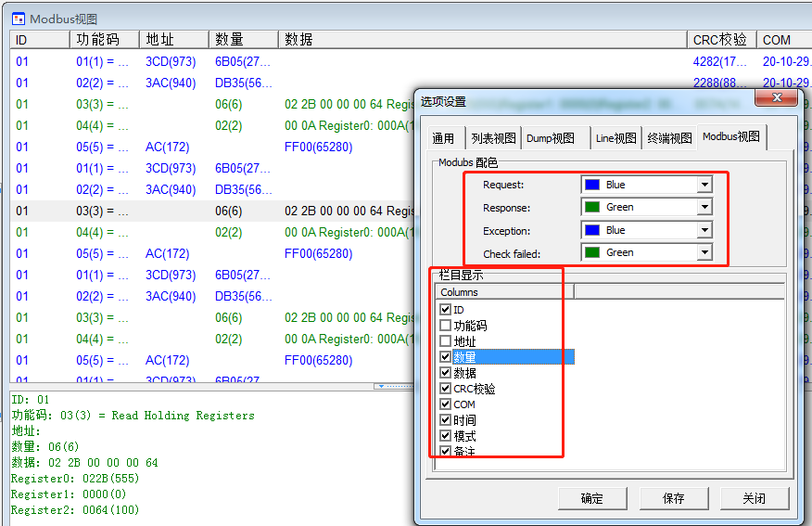Switch to the 通用 tab
812x526 pixels.
pyautogui.click(x=444, y=138)
